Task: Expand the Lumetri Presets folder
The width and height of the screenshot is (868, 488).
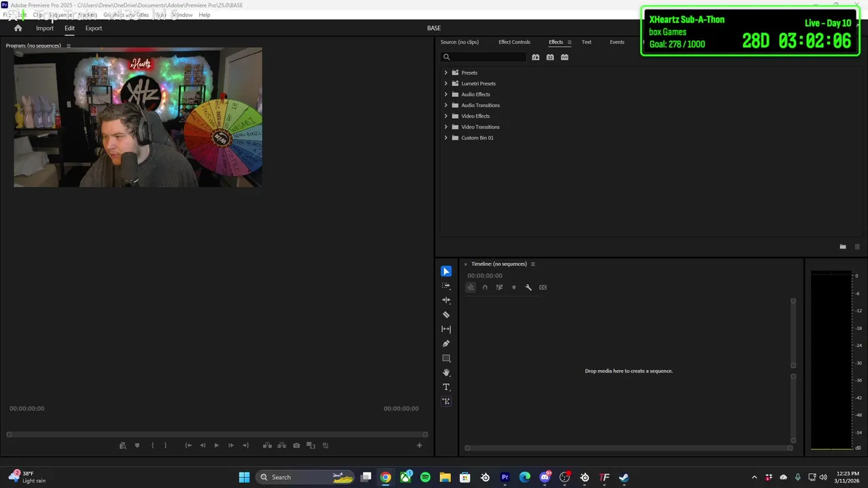Action: point(446,83)
